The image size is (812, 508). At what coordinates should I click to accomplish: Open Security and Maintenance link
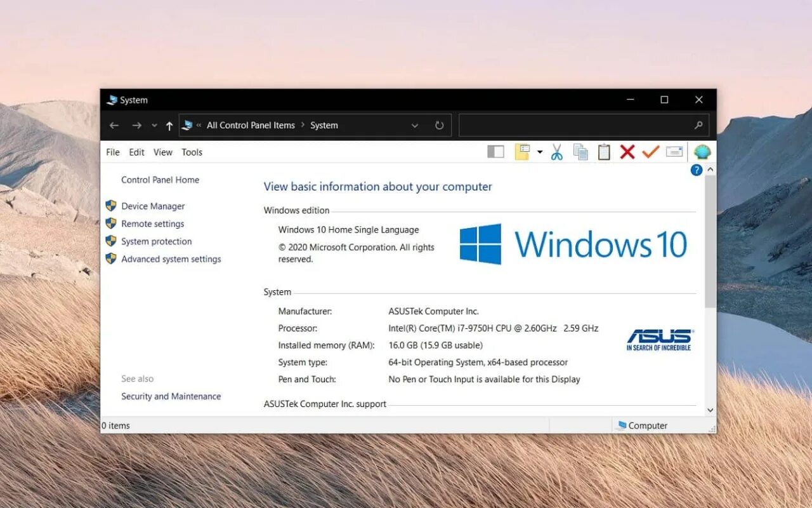click(x=171, y=396)
